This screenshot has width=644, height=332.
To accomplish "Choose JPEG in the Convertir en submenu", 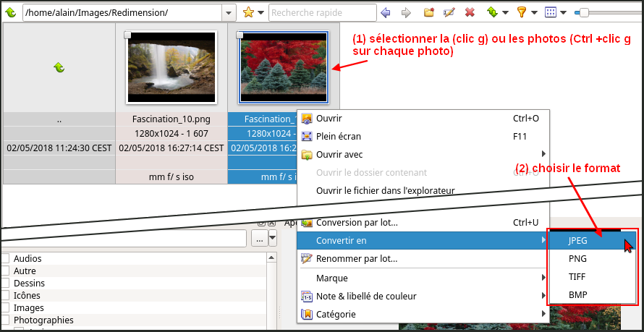I will coord(577,241).
